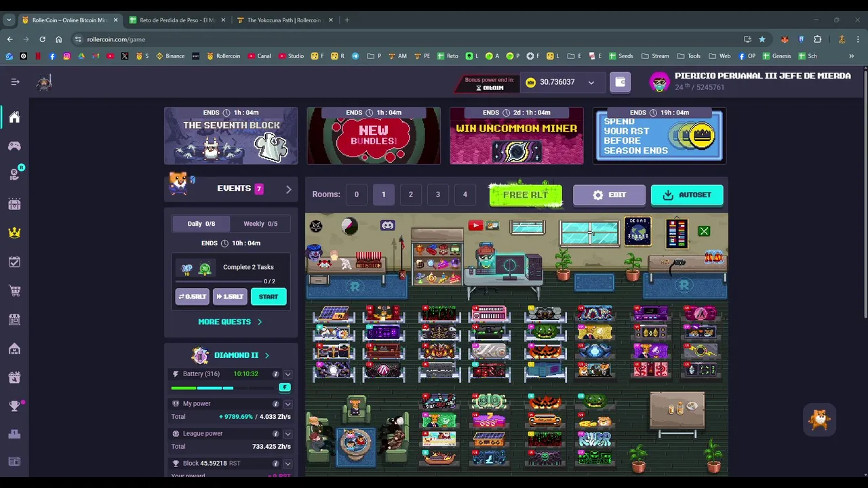The image size is (868, 488).
Task: Open the Canal YouTube bookmark
Action: (259, 56)
